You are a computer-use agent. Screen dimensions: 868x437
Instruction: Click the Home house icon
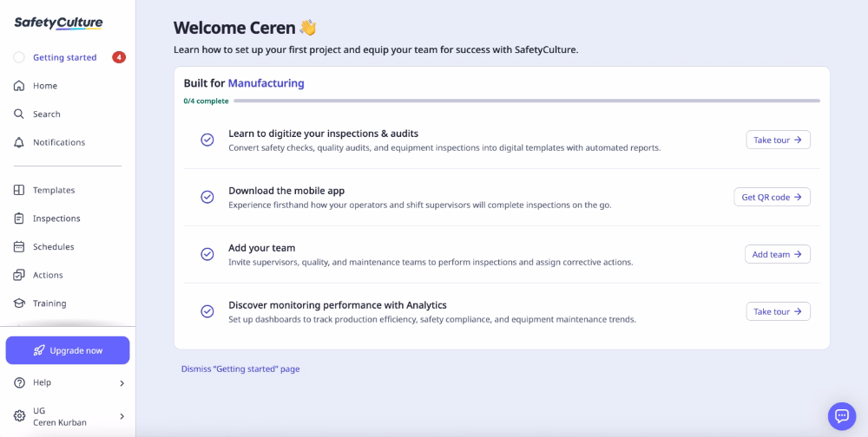19,86
